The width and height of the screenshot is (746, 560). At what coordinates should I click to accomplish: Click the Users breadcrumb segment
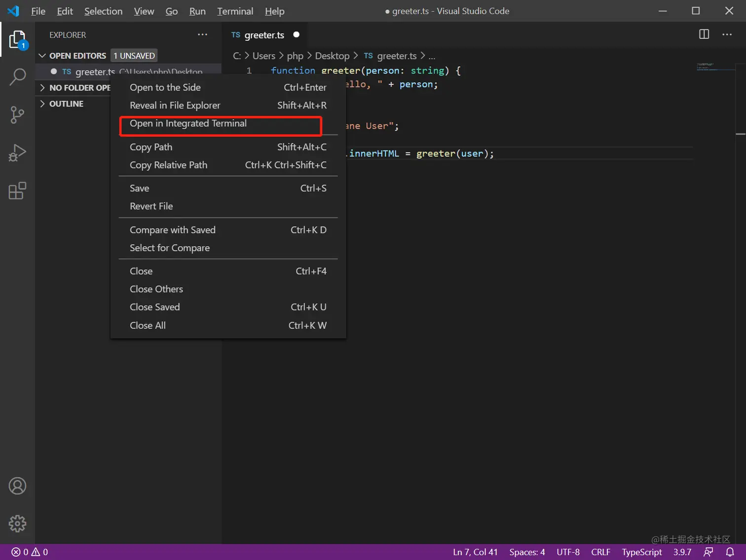point(264,56)
